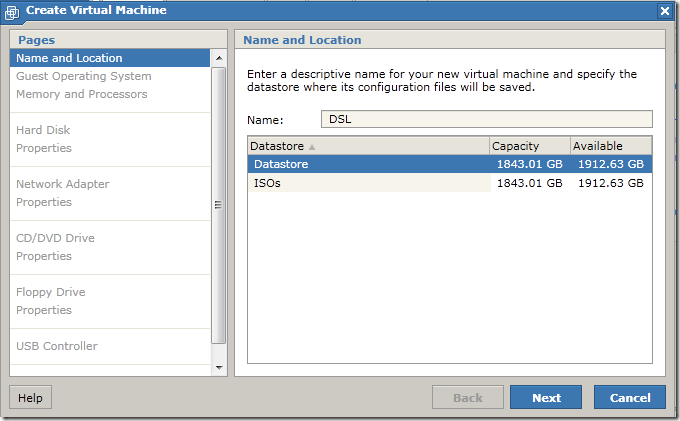Viewport: 680px width, 421px height.
Task: Close the Create Virtual Machine dialog
Action: click(664, 11)
